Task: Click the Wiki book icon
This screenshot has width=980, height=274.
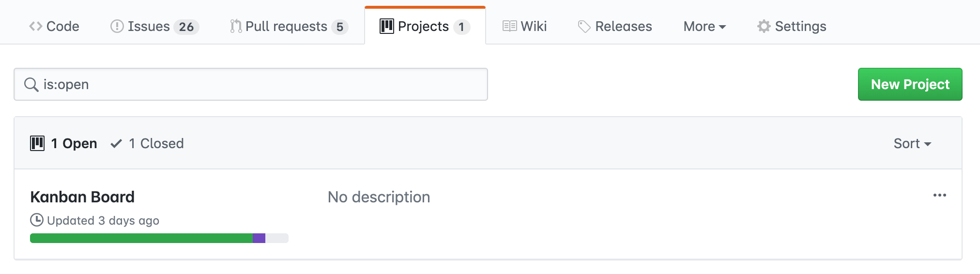Action: pos(509,27)
